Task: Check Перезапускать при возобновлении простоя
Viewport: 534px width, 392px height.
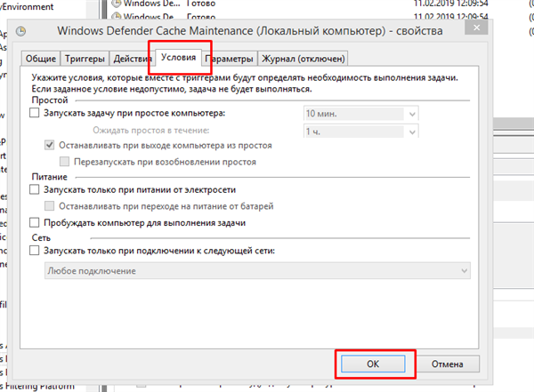Action: (64, 161)
